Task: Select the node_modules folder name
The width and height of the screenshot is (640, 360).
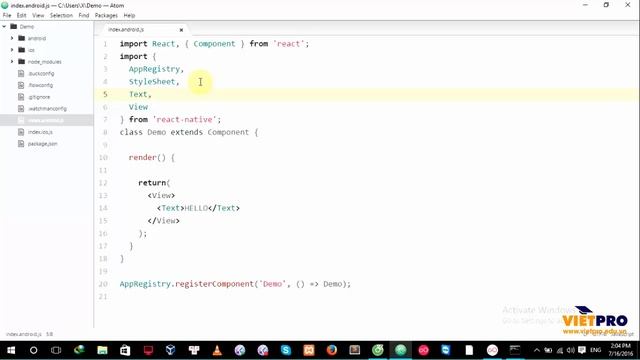Action: pyautogui.click(x=44, y=62)
